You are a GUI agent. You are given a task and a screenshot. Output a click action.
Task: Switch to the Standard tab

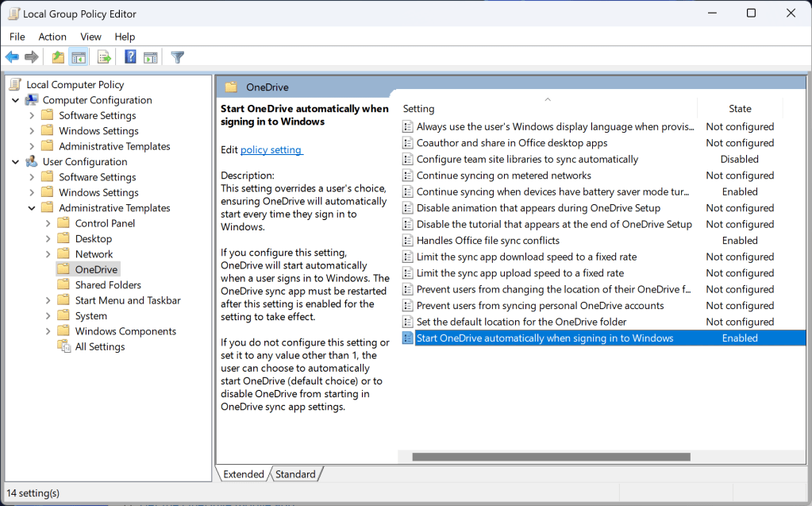pos(294,473)
